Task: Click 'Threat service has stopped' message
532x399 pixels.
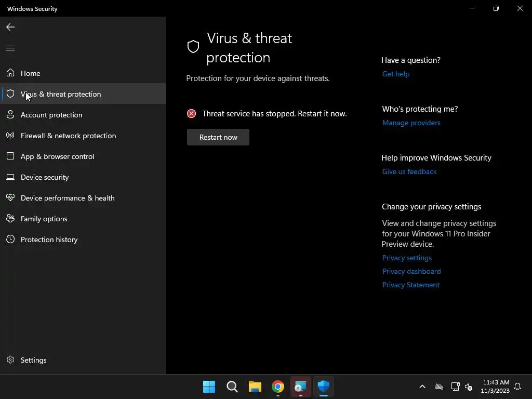Action: click(x=274, y=114)
